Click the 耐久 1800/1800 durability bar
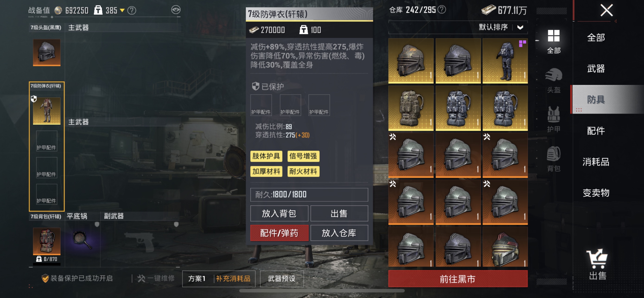This screenshot has width=644, height=298. (309, 194)
